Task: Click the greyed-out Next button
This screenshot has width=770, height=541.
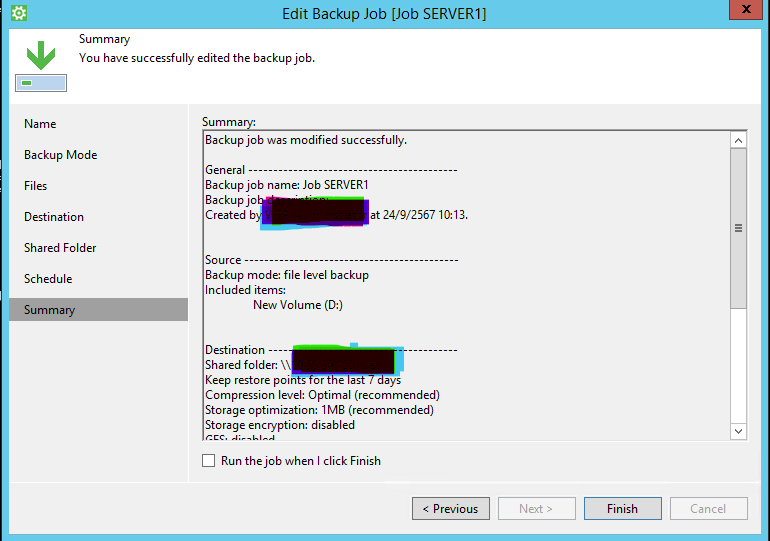Action: click(536, 509)
